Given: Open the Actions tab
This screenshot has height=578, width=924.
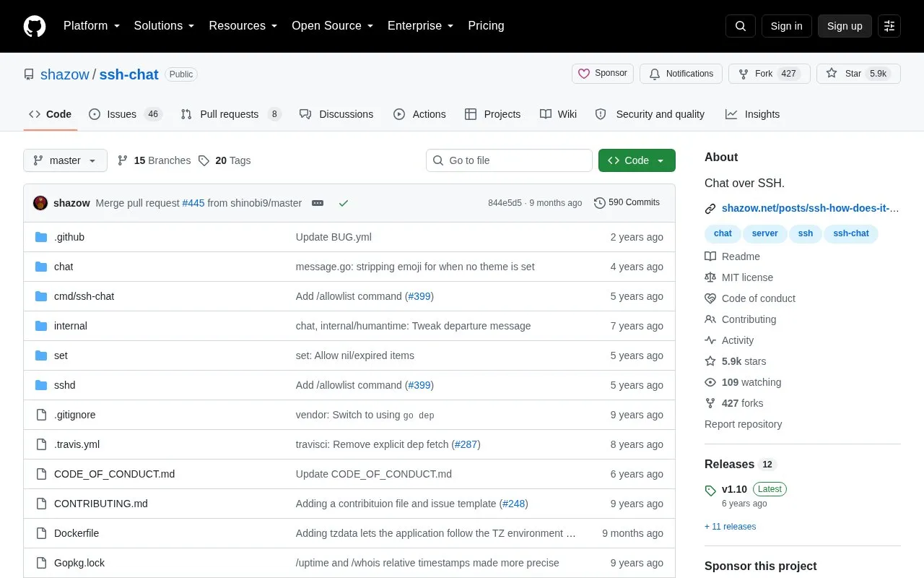Looking at the screenshot, I should click(419, 114).
